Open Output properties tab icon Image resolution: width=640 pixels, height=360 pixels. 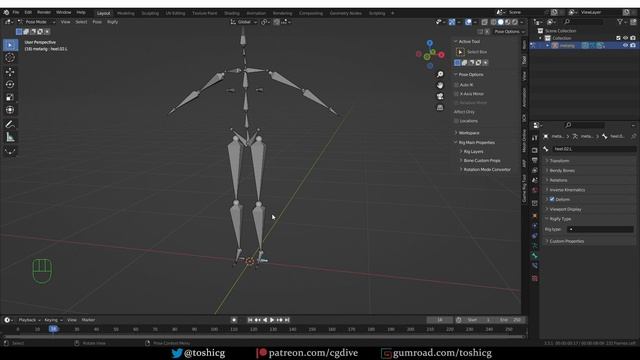535,160
